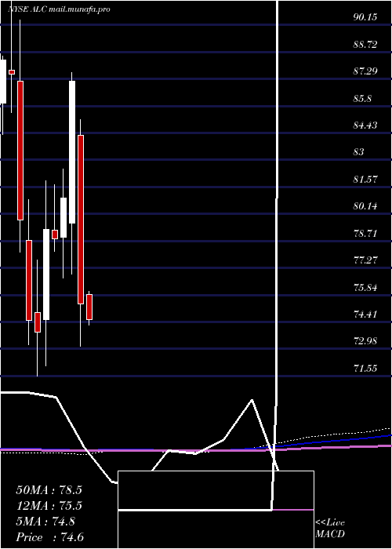This screenshot has height=549, width=392.
Task: Select the 71.55 price axis label
Action: coord(365,368)
